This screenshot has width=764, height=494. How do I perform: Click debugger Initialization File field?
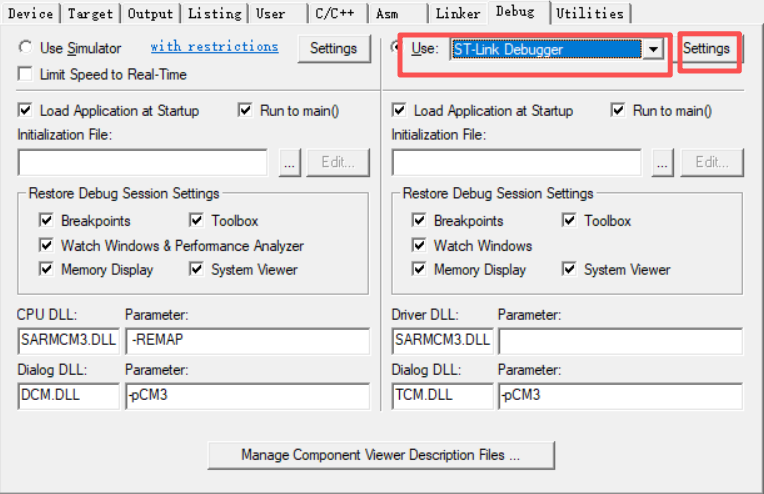coord(517,162)
